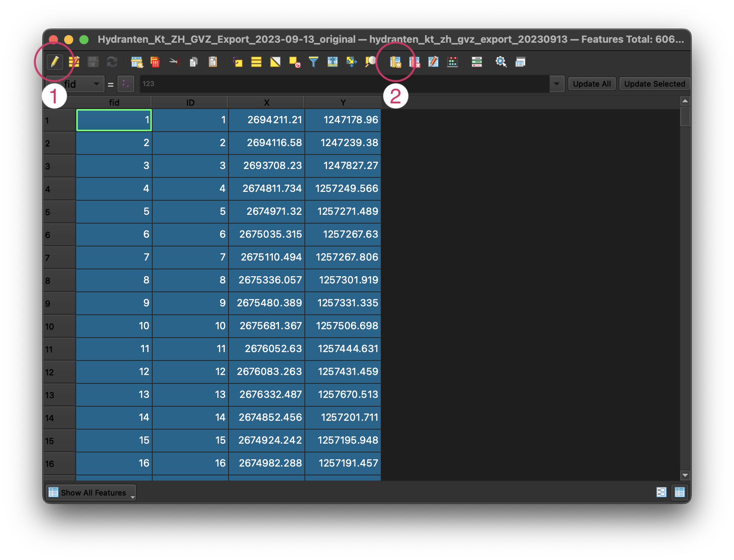Click the Delete Field column icon
This screenshot has height=560, width=734.
click(x=414, y=62)
